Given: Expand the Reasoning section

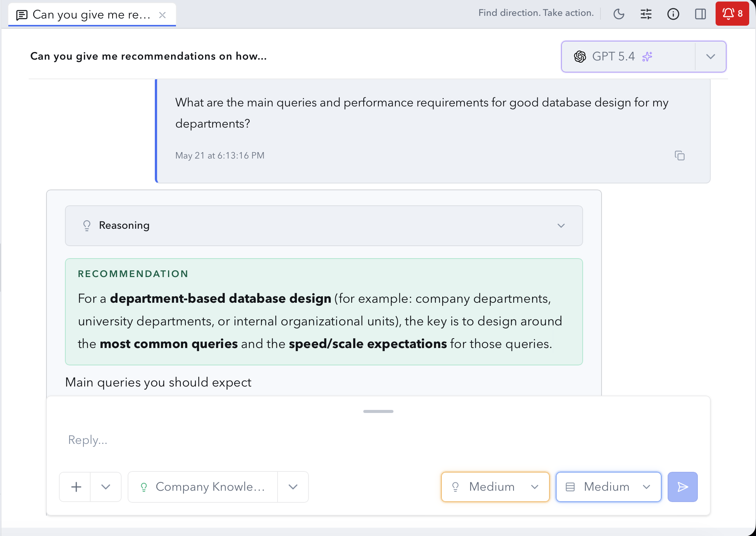Looking at the screenshot, I should click(324, 226).
